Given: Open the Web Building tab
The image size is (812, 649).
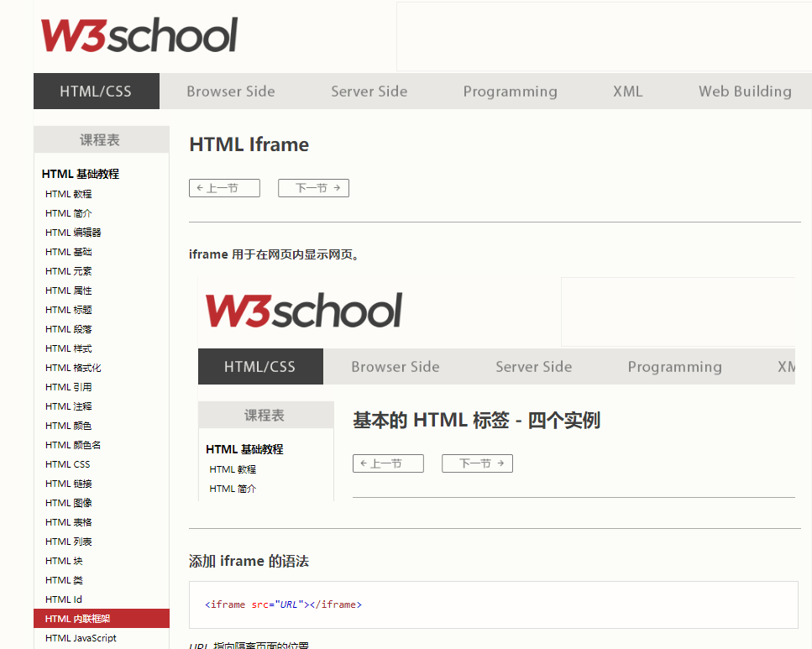Looking at the screenshot, I should tap(745, 92).
